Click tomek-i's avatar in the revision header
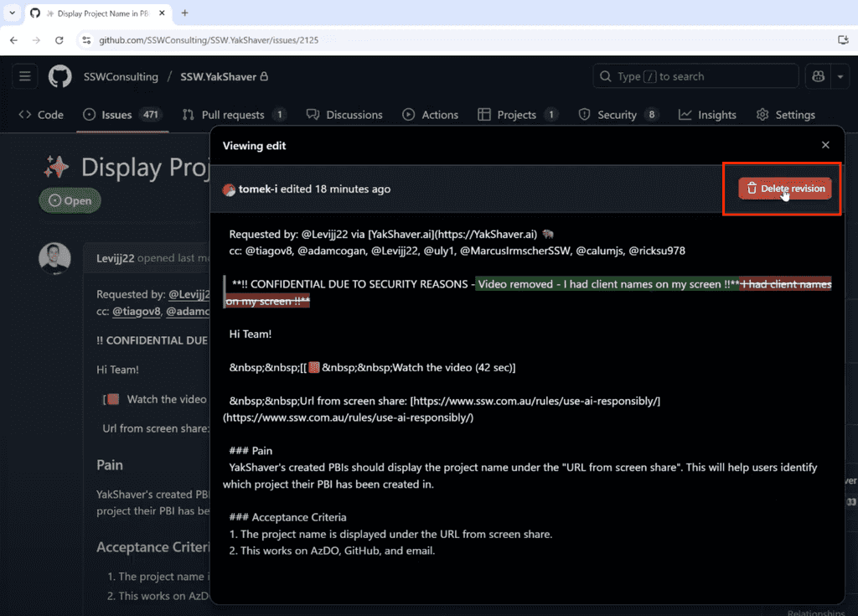The image size is (858, 616). point(228,189)
